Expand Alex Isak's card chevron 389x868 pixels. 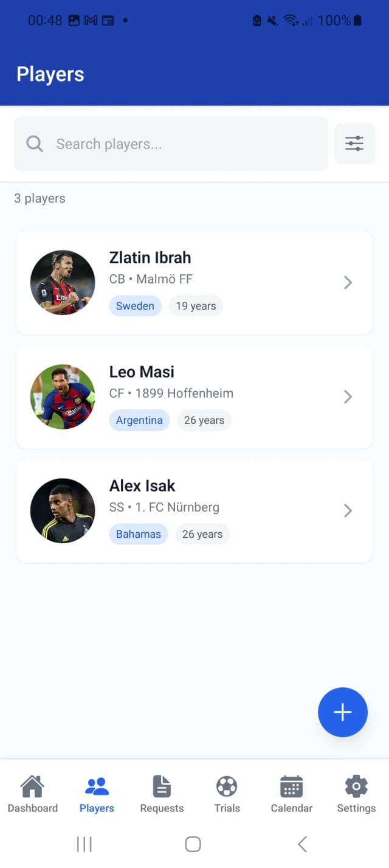pos(347,510)
